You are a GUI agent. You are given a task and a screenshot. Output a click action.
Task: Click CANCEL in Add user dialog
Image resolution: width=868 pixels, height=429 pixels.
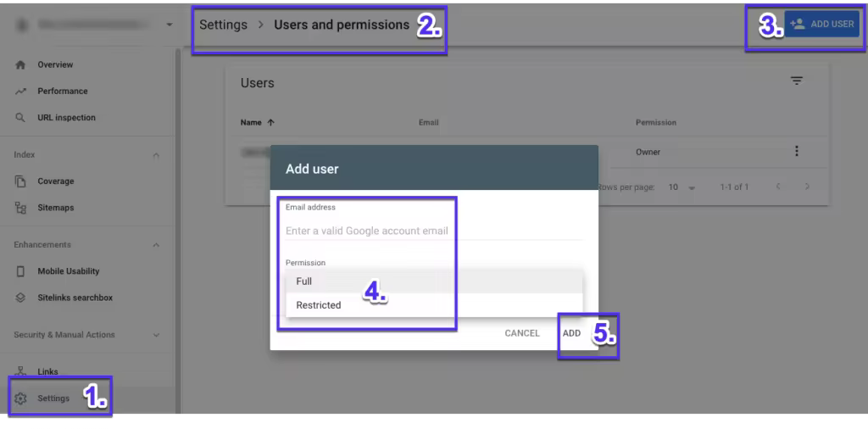522,333
